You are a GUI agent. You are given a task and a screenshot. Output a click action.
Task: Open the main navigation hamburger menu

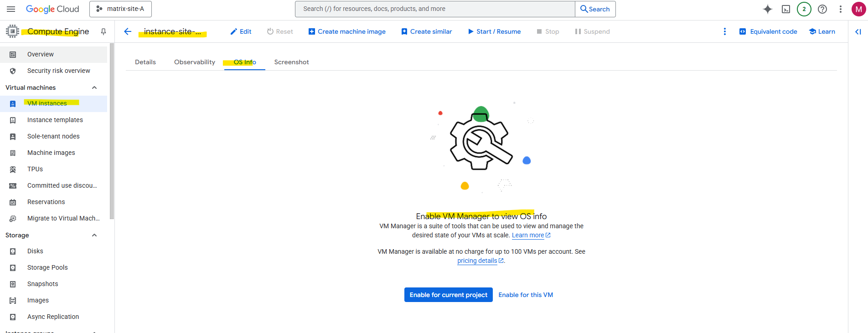pos(11,9)
